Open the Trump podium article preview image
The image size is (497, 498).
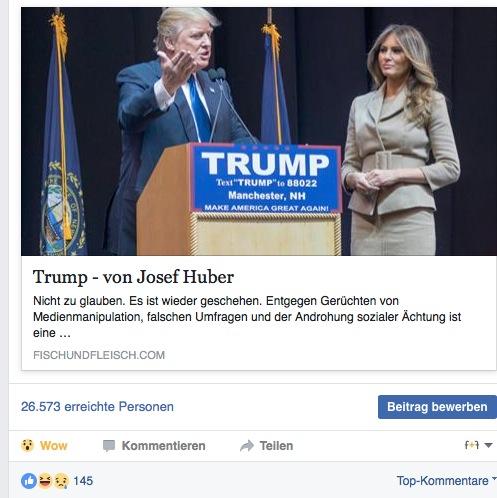tap(259, 131)
